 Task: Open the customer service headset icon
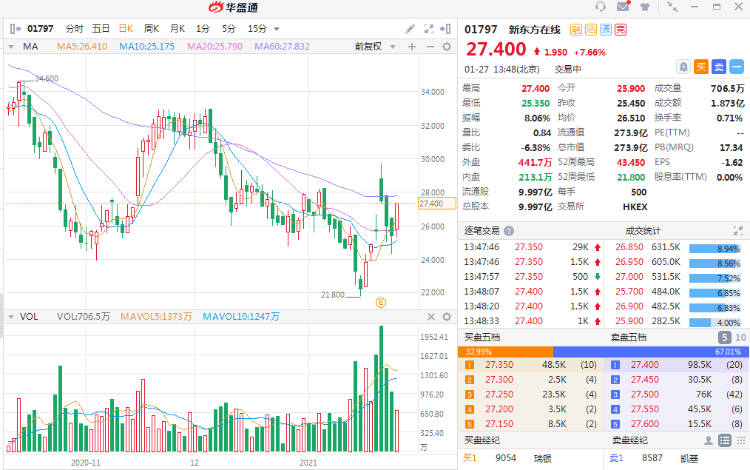click(600, 7)
